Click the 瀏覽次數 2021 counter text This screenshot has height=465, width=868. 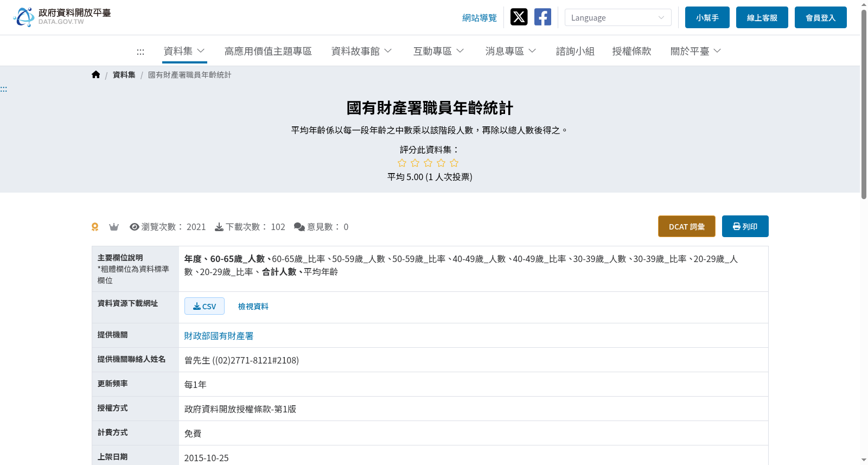[x=174, y=227]
